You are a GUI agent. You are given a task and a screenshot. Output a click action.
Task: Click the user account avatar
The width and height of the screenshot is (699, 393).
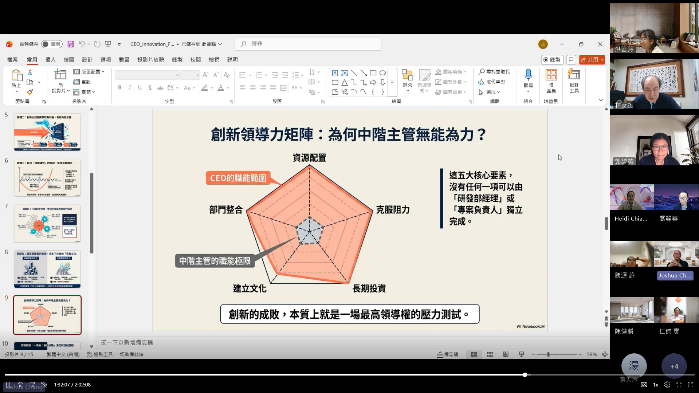(543, 44)
